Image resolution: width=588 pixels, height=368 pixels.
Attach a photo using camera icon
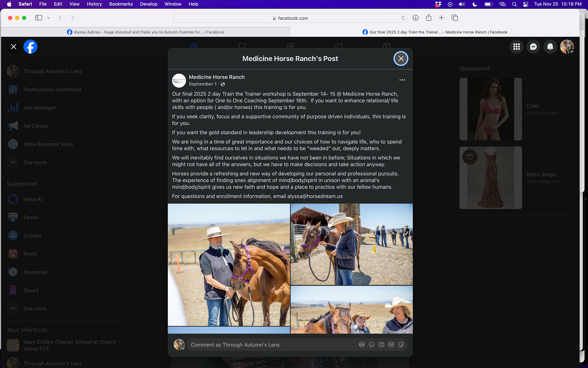381,344
